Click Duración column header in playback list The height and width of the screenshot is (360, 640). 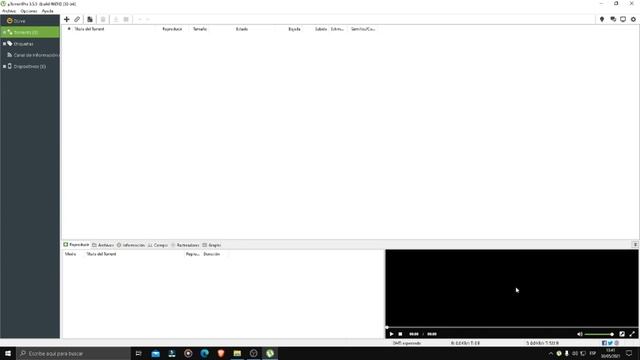pyautogui.click(x=211, y=254)
